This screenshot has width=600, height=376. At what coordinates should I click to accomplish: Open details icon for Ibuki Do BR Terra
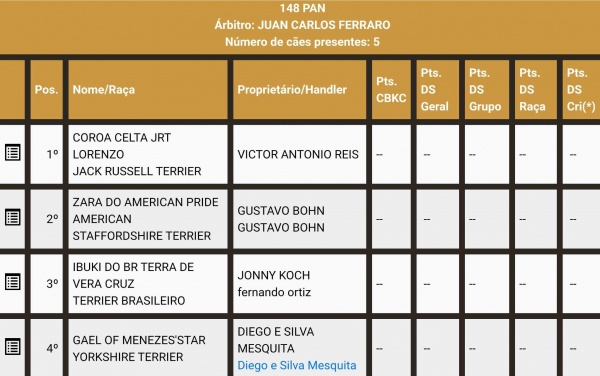point(12,282)
